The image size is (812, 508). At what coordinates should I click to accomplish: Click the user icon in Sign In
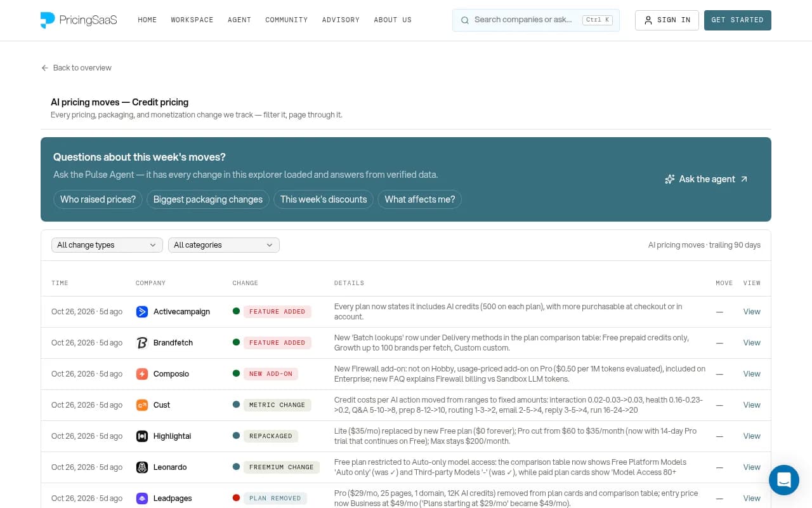tap(648, 20)
